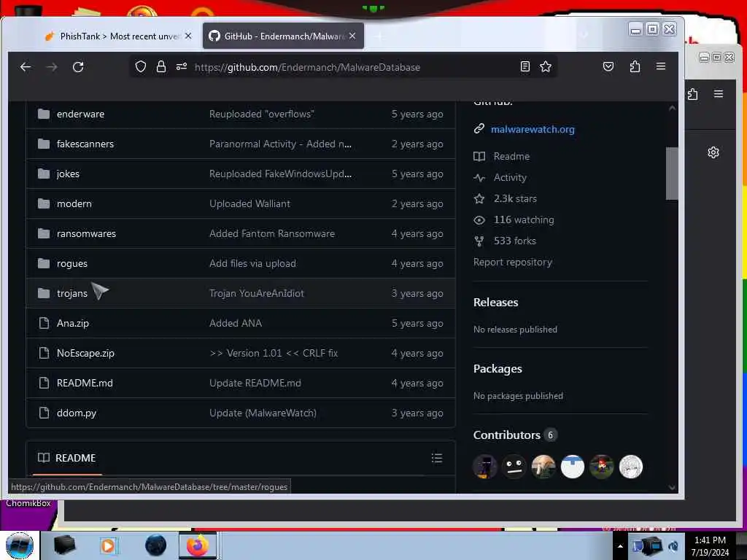The width and height of the screenshot is (747, 560).
Task: Open repository Activity link
Action: (510, 177)
